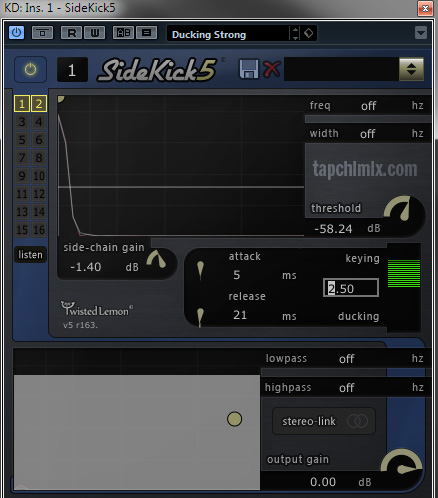Delete the preset with the red X icon
The width and height of the screenshot is (438, 498).
click(272, 69)
